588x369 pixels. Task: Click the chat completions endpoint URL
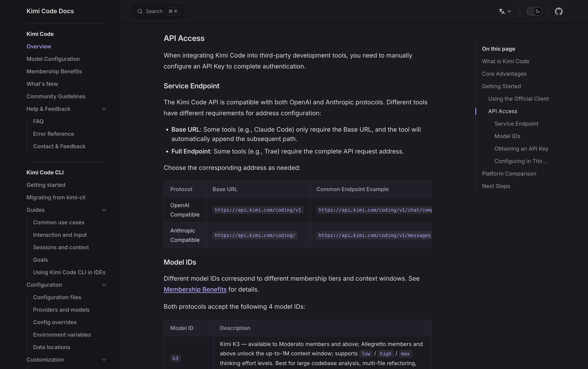(374, 210)
